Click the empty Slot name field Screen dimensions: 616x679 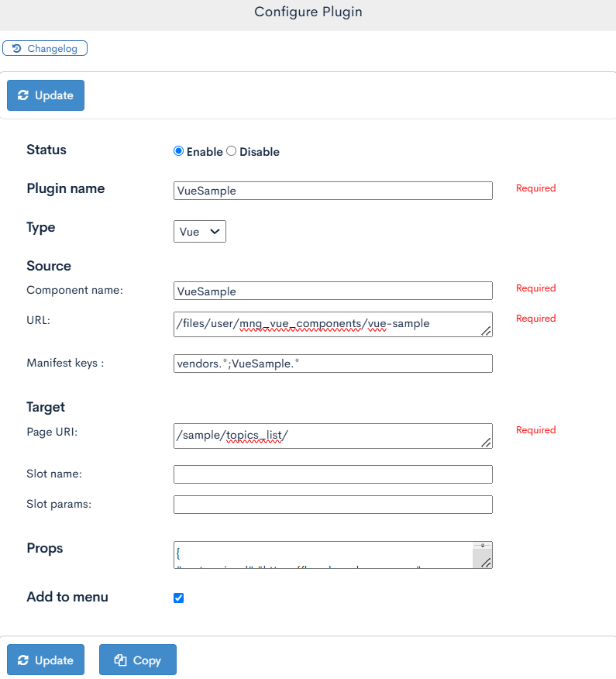[x=332, y=474]
